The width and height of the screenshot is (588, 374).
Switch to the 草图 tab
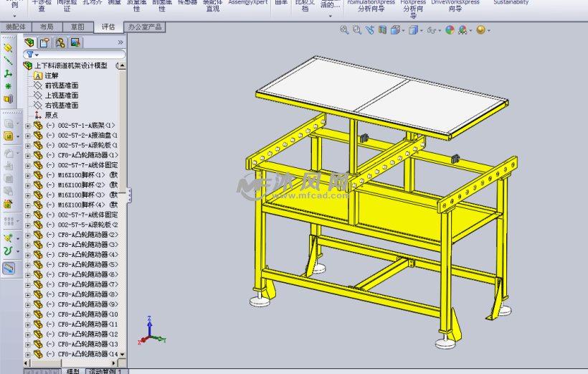[77, 27]
